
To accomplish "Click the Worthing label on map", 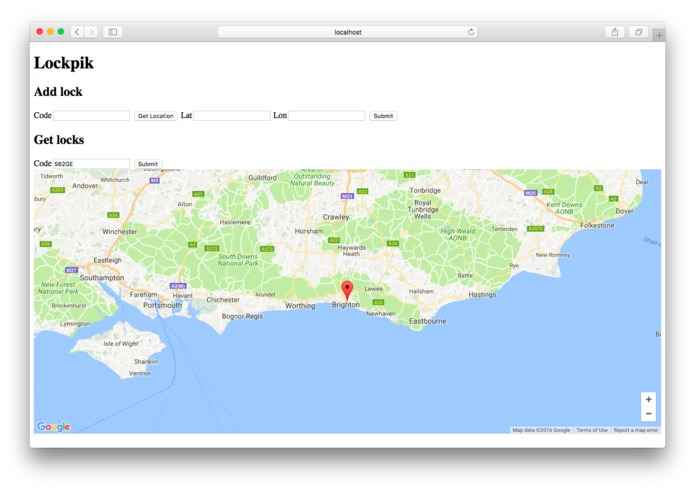I will (300, 306).
